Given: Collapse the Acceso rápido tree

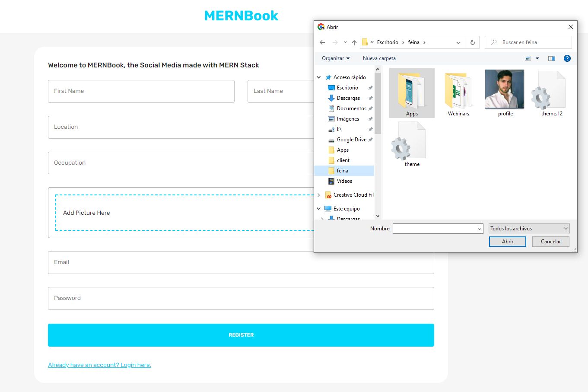Looking at the screenshot, I should pyautogui.click(x=319, y=77).
